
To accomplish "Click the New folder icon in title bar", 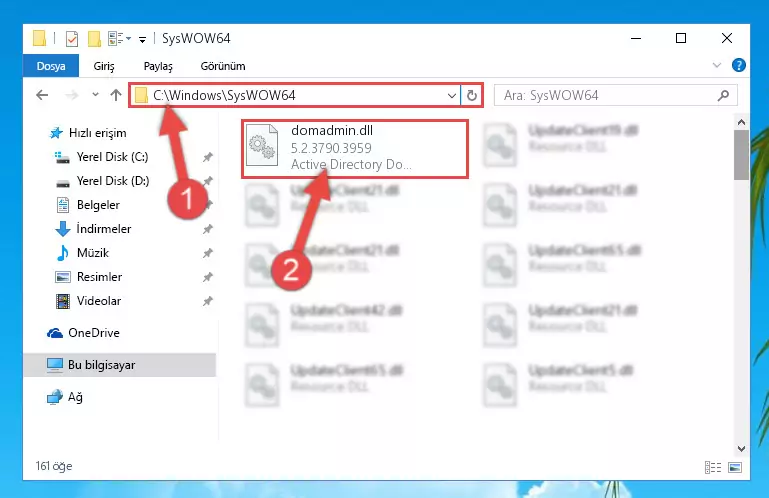I will tap(94, 38).
